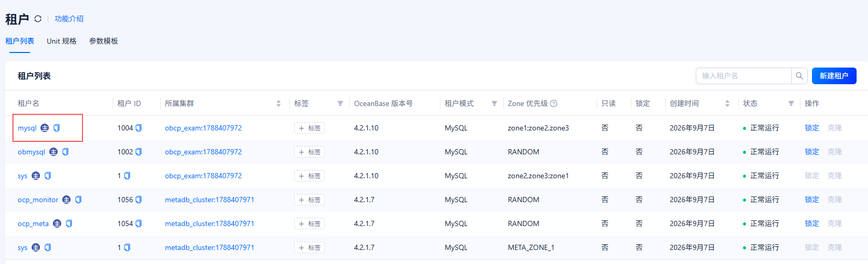Click zone1;zone2,zone3 priority in mysql row

pyautogui.click(x=538, y=128)
